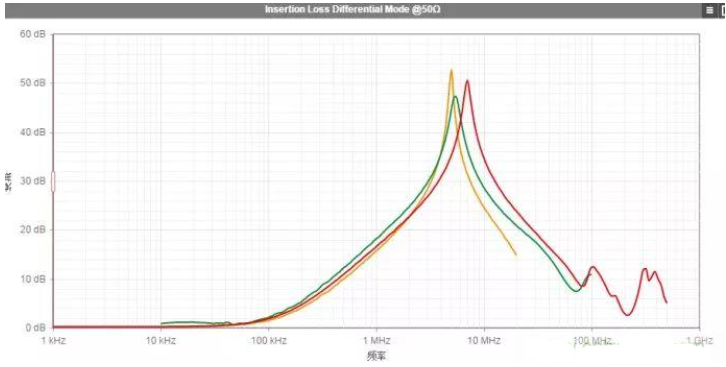Viewport: 726px width, 367px height.
Task: Click the 1 kHz x-axis label
Action: [54, 341]
